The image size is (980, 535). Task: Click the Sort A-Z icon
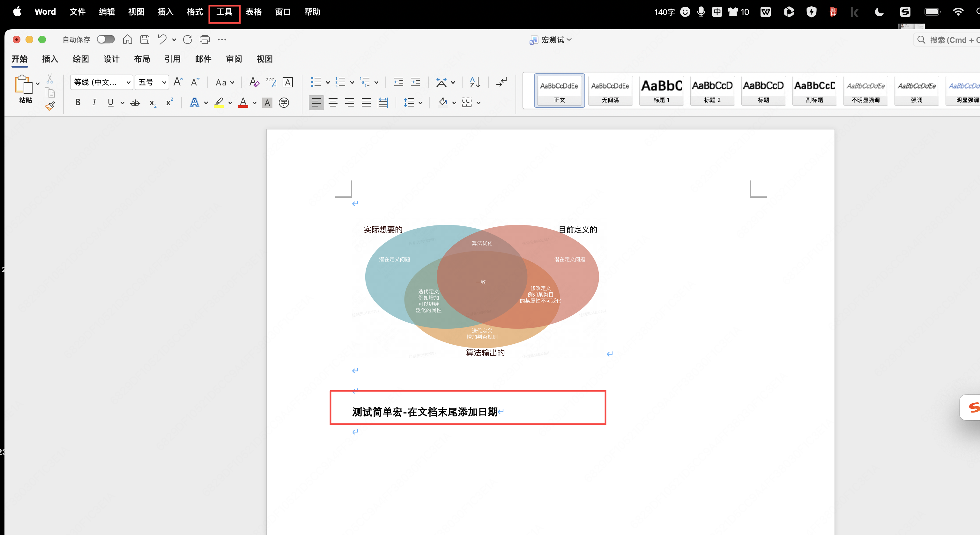click(475, 82)
